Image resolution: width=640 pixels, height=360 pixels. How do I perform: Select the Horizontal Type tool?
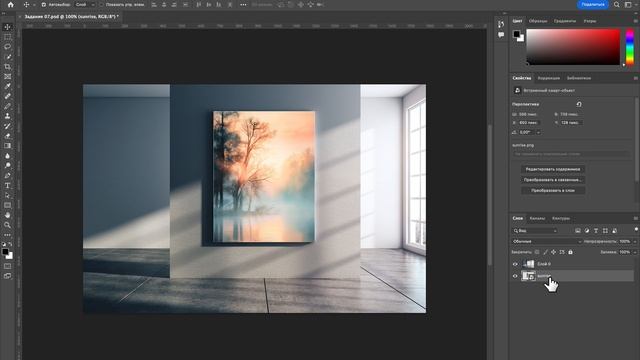pos(7,186)
